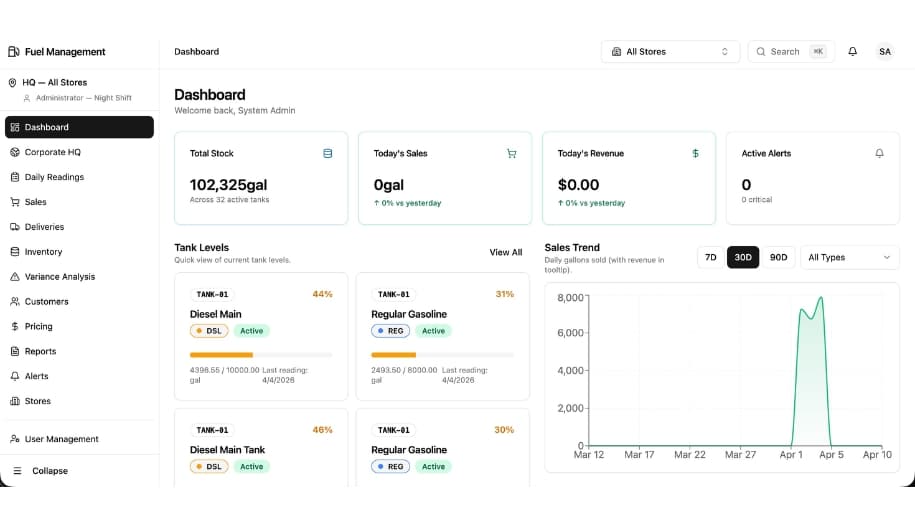Click the Diesel Main 44% level bar

[261, 355]
